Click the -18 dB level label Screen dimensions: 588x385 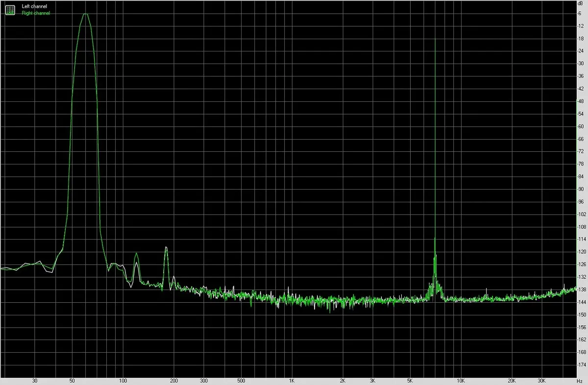(581, 38)
